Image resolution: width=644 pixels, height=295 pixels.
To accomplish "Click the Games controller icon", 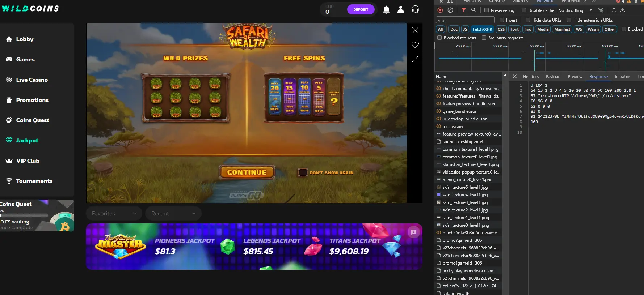I will [9, 59].
